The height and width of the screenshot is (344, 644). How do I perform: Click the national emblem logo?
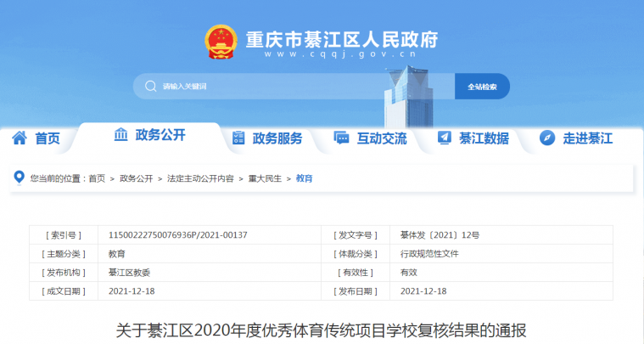[x=221, y=42]
